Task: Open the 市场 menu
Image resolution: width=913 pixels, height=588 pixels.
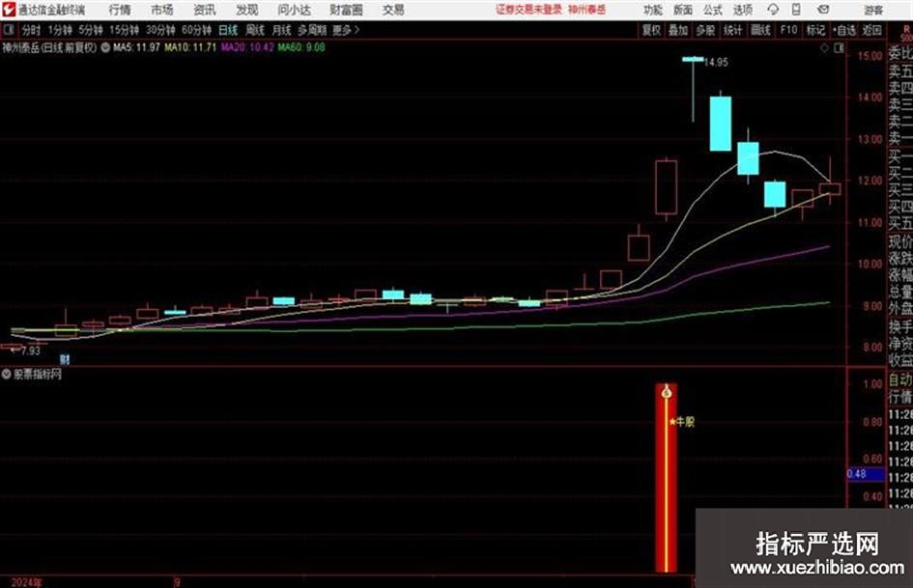Action: [162, 10]
